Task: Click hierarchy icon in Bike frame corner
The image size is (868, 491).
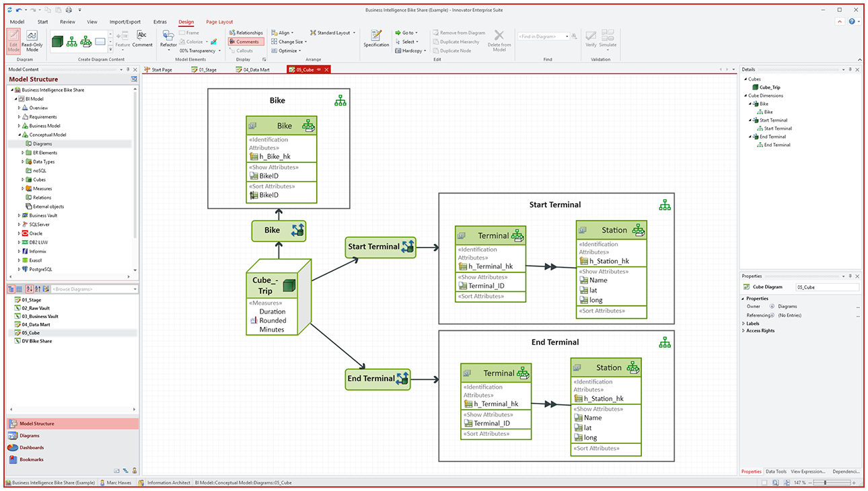Action: pos(340,101)
